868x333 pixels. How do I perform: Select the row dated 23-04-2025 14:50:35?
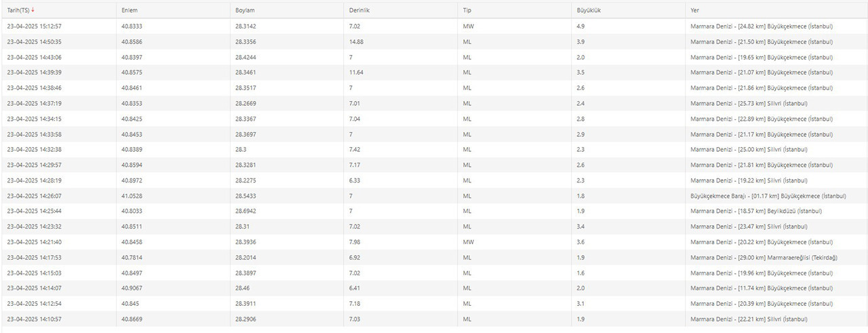(434, 42)
